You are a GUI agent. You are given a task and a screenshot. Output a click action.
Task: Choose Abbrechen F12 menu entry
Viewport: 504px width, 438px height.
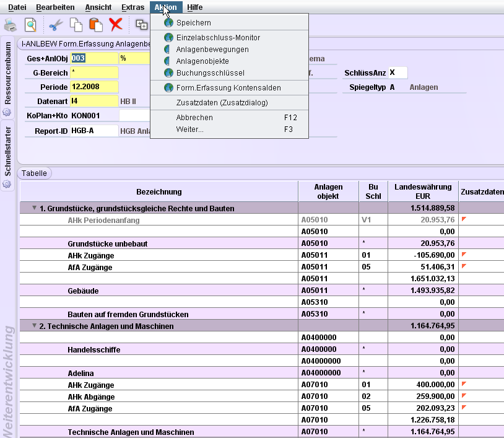pyautogui.click(x=229, y=117)
